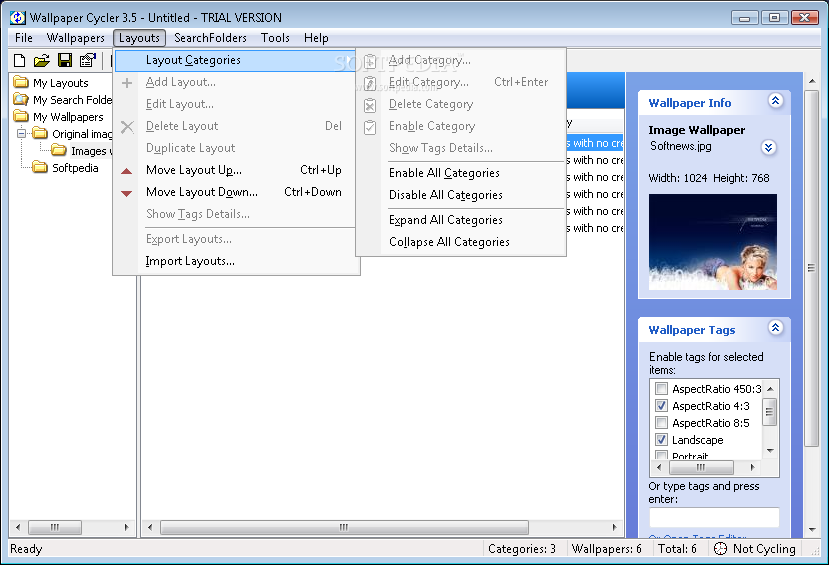Click the Add Layout plus icon
Screen dimensions: 829x565
[x=127, y=82]
